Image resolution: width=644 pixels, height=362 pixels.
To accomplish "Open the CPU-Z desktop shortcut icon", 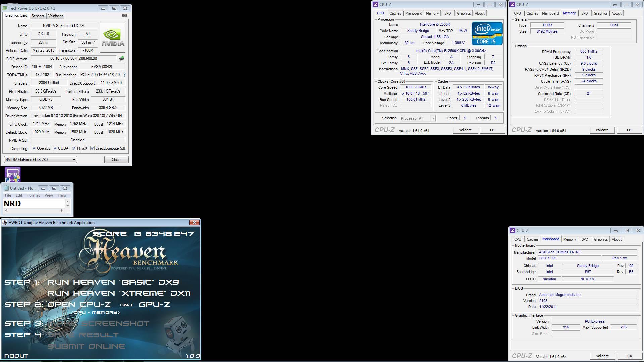I will coord(13,175).
